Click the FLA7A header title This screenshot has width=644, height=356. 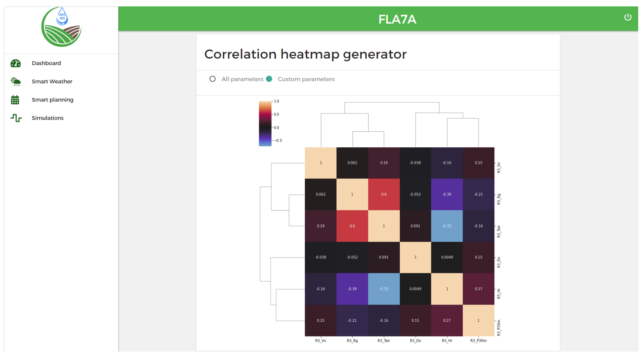[397, 20]
